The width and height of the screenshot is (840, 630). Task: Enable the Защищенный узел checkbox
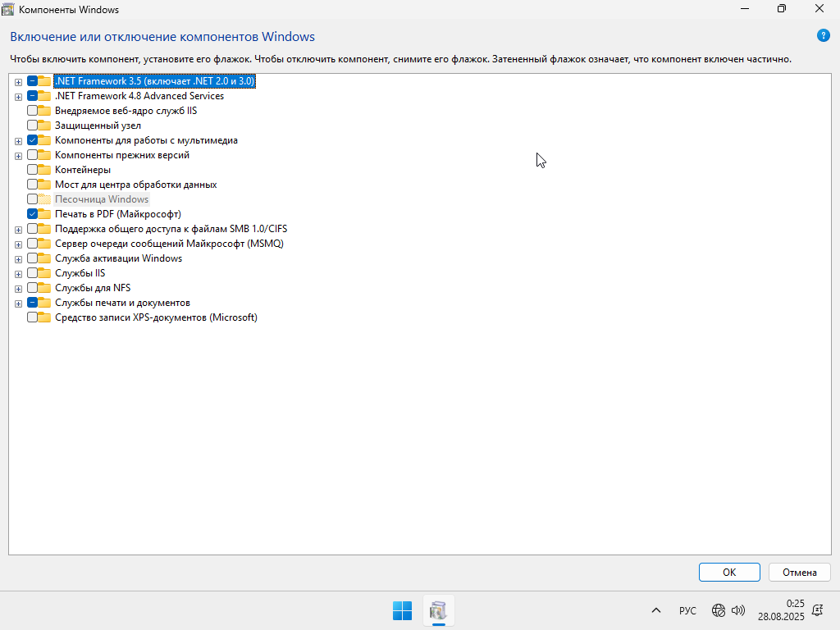32,126
